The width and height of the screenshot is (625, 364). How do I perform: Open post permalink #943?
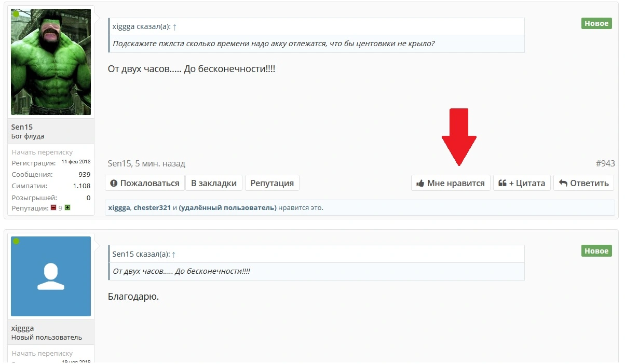[605, 164]
